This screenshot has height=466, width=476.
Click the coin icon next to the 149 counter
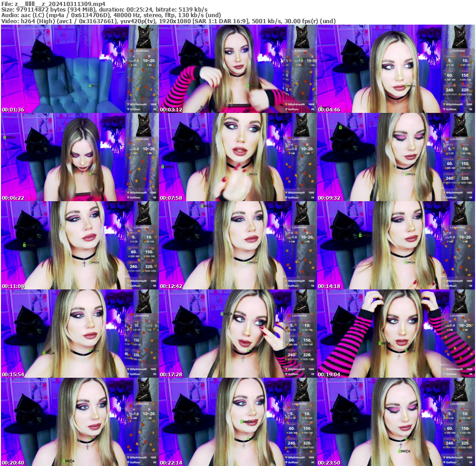[132, 65]
